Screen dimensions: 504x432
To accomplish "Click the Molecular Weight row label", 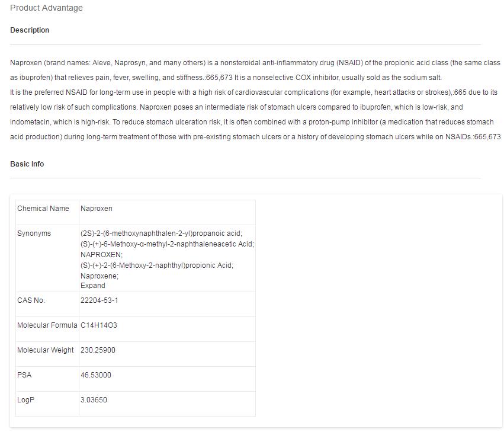I will [x=46, y=350].
